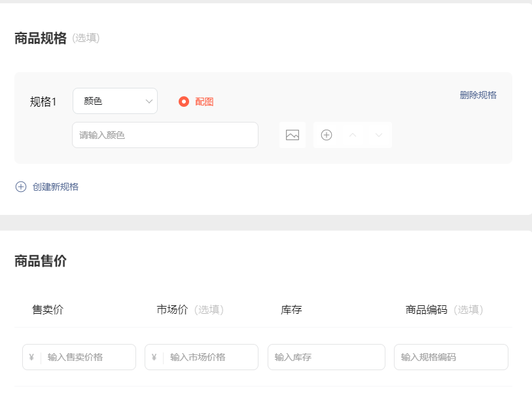
Task: Click the plus icon beside 创建新规格
Action: [x=21, y=187]
